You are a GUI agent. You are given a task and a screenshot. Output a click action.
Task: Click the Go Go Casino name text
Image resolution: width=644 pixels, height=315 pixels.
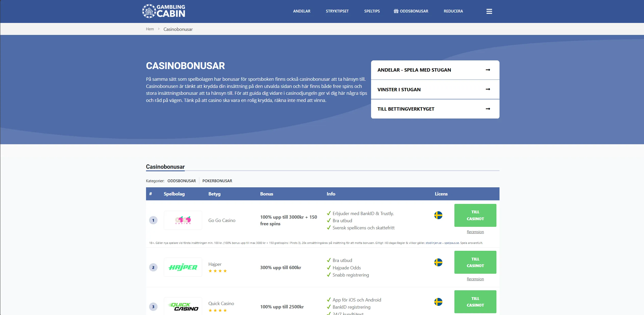pyautogui.click(x=222, y=220)
